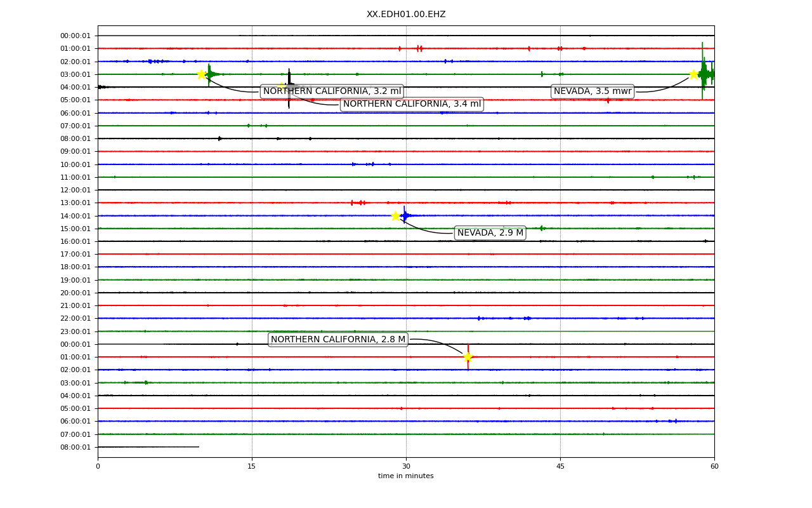Click the faded star by the 3.4 ml event
Image resolution: width=812 pixels, height=508 pixels.
pyautogui.click(x=281, y=86)
